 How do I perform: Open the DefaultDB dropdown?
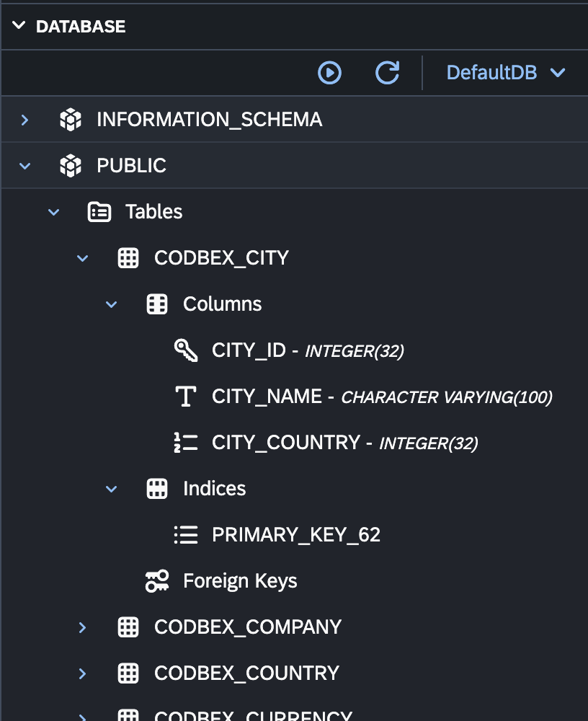point(506,73)
